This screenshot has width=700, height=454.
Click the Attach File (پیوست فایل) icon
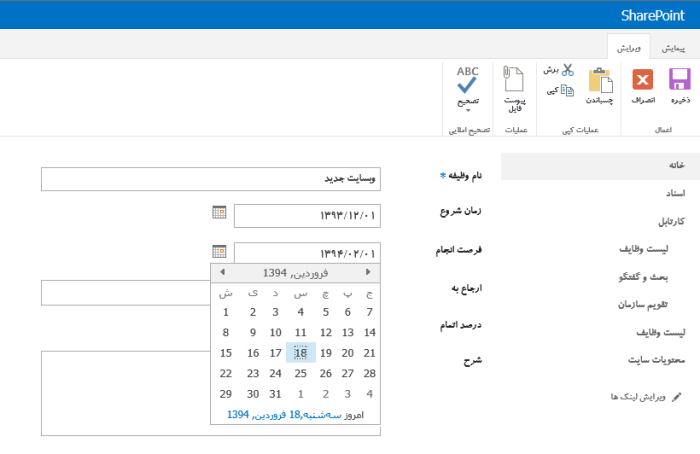[x=513, y=79]
